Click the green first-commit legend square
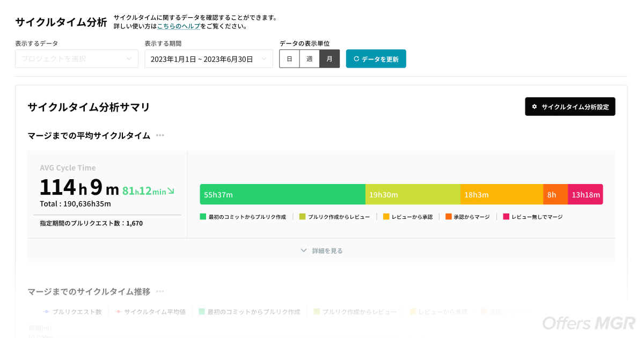 [203, 217]
